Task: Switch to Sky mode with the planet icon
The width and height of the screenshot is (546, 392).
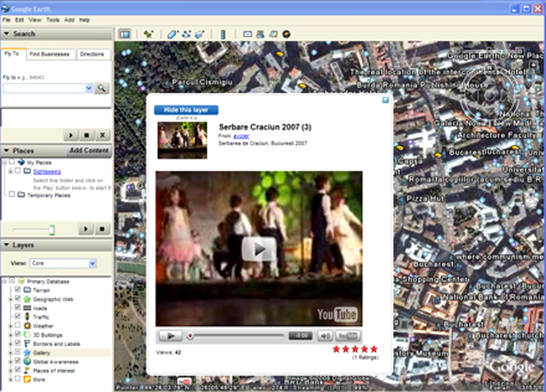Action: tap(286, 34)
